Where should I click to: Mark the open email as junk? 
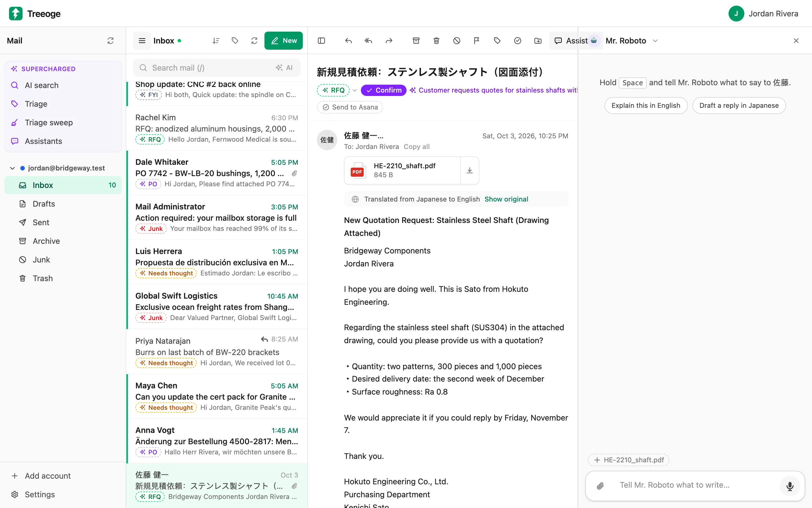457,41
